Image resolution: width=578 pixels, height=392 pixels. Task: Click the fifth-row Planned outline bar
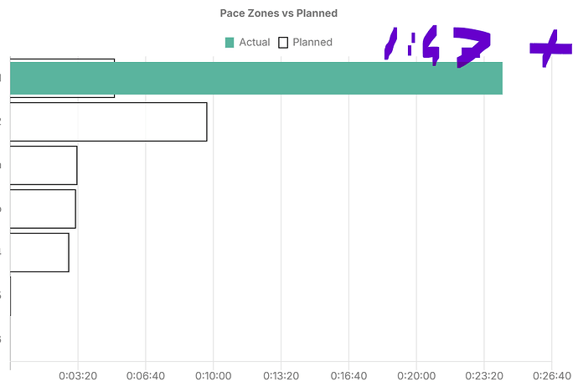tap(39, 252)
